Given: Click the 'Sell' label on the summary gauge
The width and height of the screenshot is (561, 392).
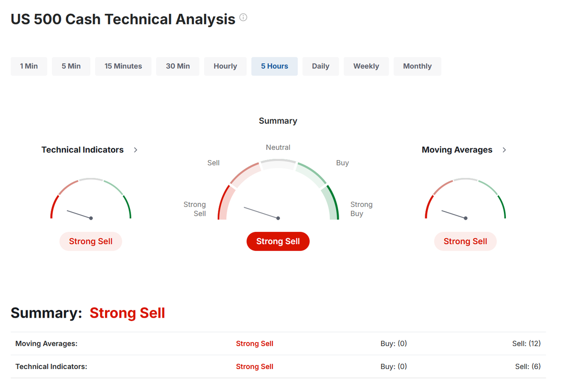Looking at the screenshot, I should click(214, 163).
